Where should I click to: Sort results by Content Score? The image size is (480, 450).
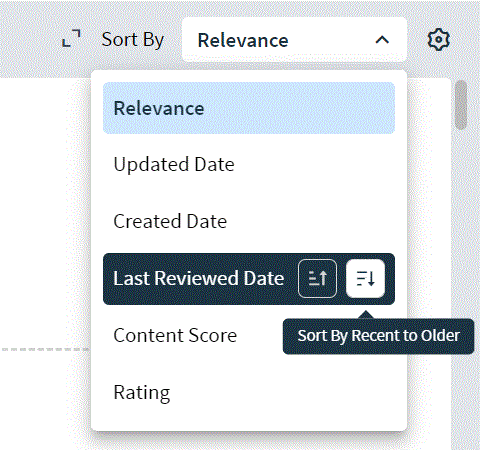coord(175,335)
